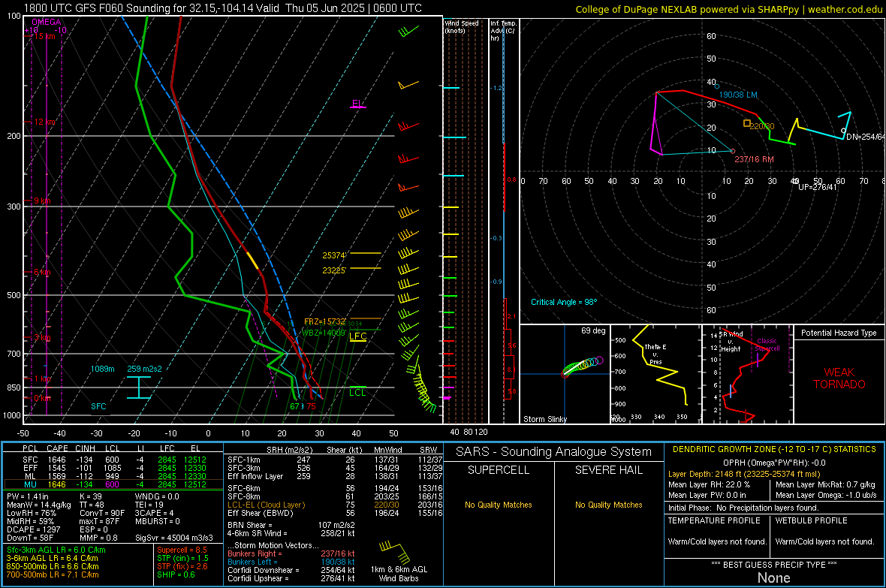Click the Sfc-3km AGL LR = 6.0 C/km line
The image size is (886, 588).
click(56, 550)
